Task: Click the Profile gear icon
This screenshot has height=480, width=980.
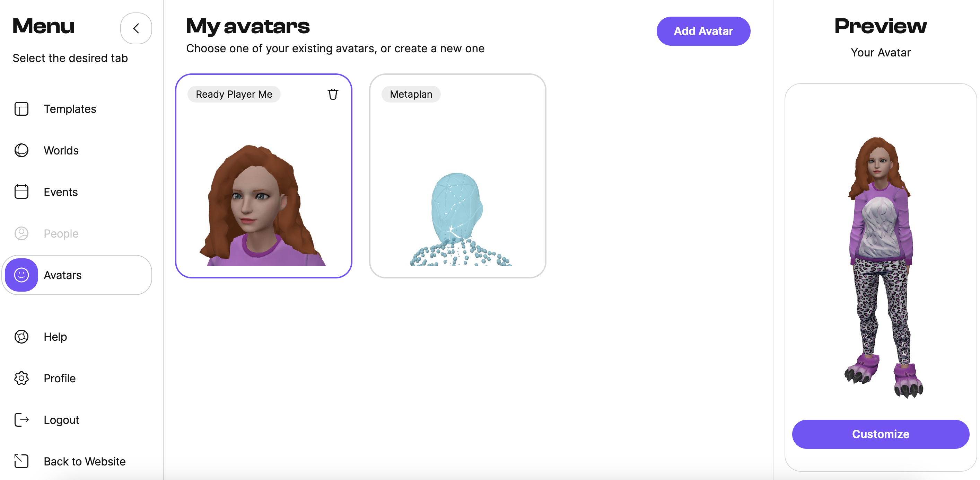Action: [21, 378]
